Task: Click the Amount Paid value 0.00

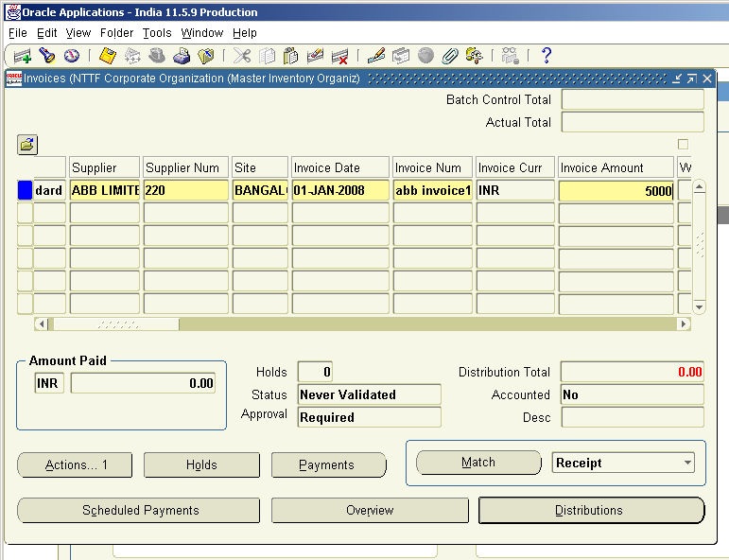Action: (x=143, y=383)
